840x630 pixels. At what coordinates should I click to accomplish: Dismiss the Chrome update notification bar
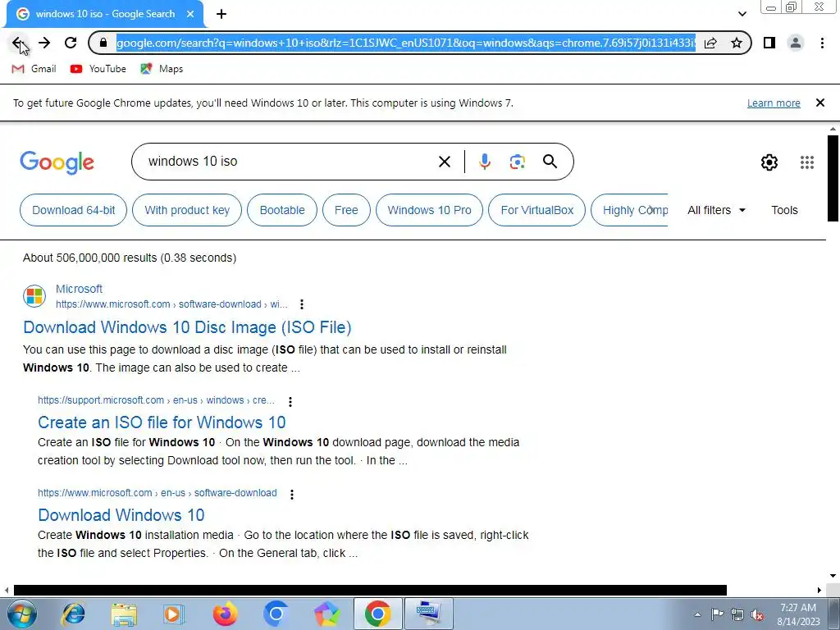coord(820,103)
